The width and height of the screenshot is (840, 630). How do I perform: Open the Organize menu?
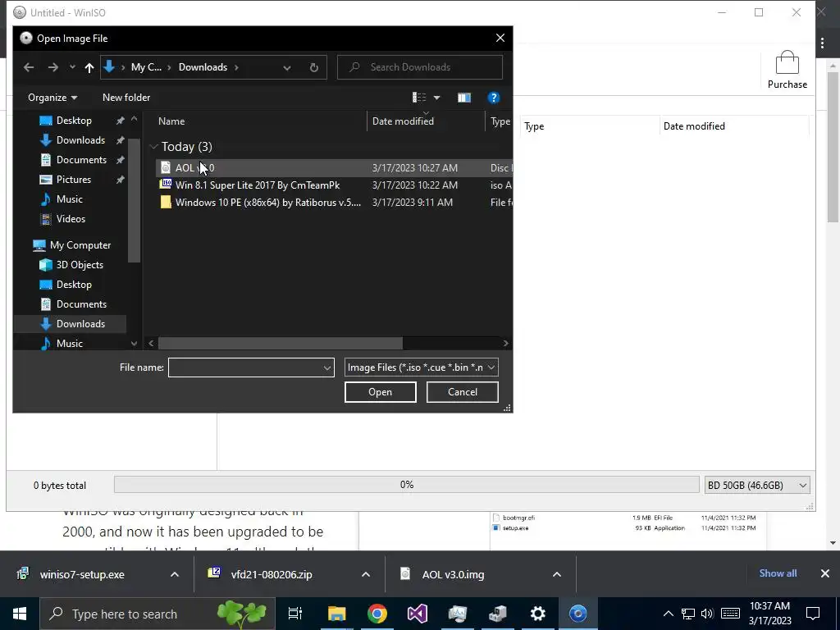click(52, 98)
